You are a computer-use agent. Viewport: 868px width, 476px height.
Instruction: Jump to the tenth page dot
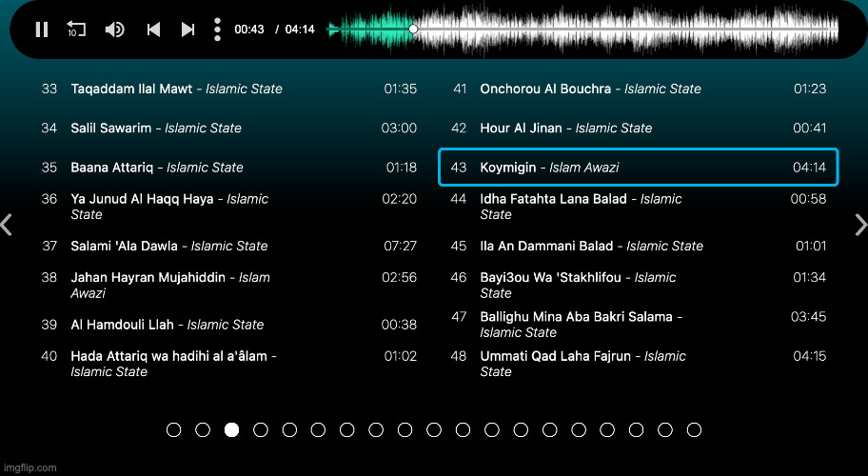(x=434, y=430)
